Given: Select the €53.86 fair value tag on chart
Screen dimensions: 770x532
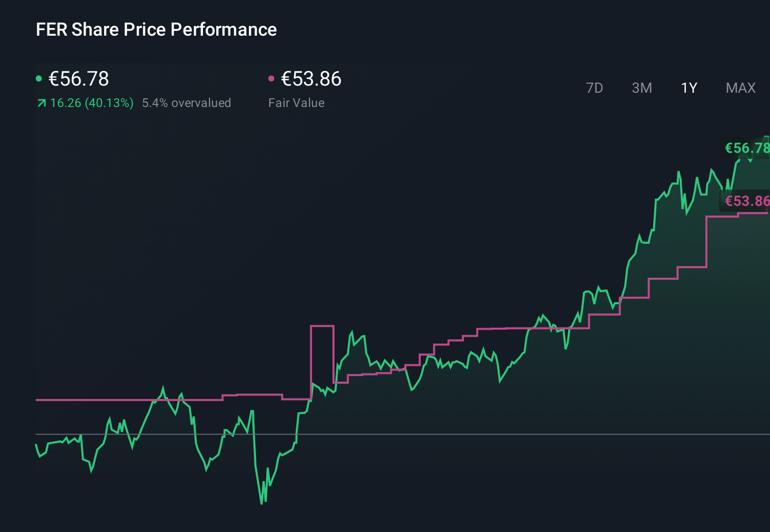Looking at the screenshot, I should [x=746, y=201].
